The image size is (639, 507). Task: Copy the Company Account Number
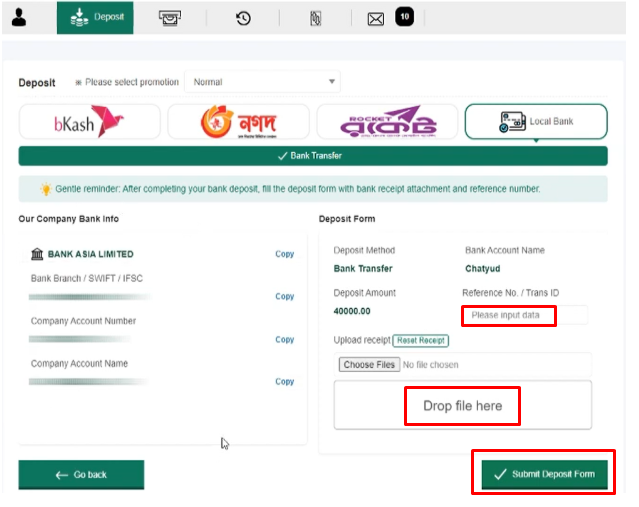[284, 339]
